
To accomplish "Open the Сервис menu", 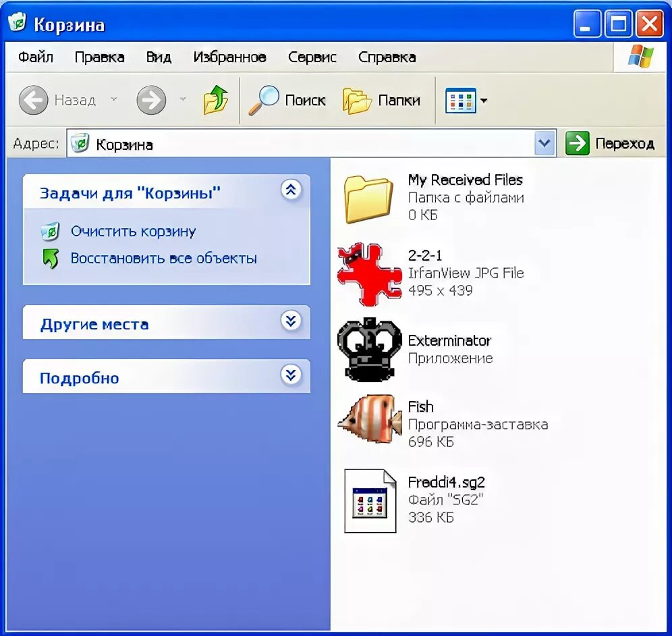I will click(312, 57).
